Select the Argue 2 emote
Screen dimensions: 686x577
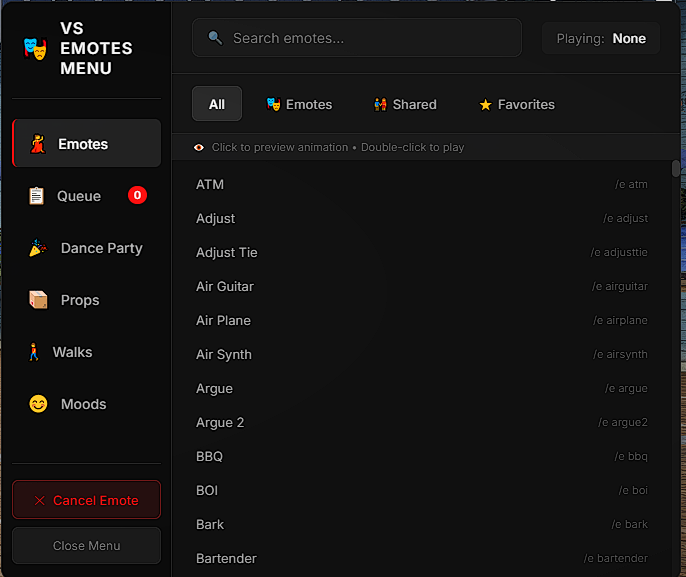coord(422,422)
